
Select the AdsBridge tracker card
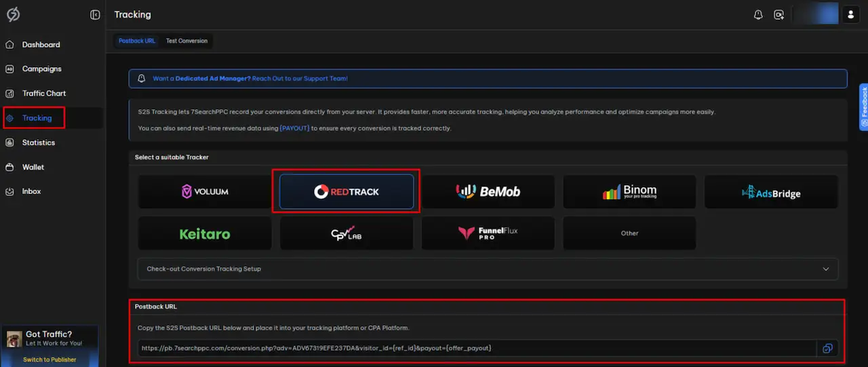pyautogui.click(x=771, y=192)
